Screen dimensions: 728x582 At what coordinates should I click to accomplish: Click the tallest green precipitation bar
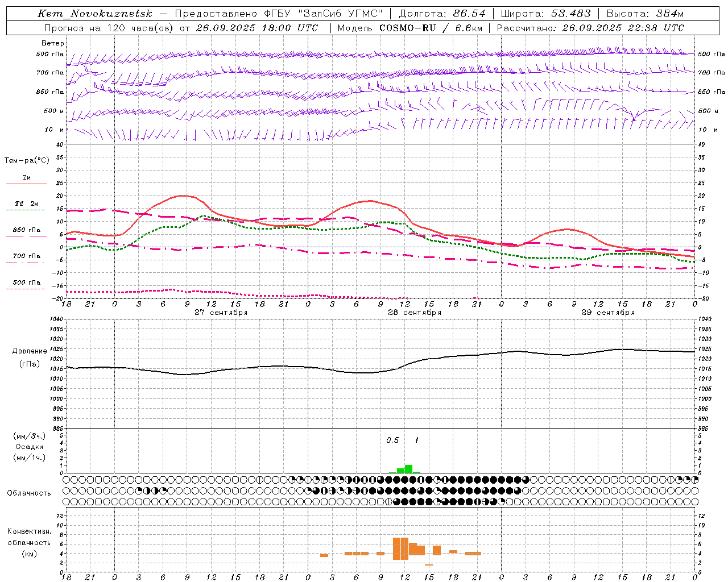408,469
